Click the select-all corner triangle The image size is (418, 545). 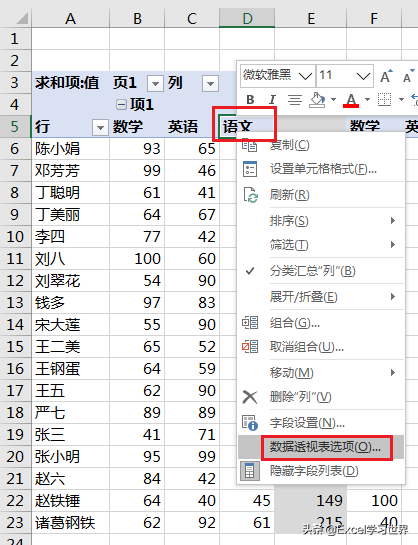tap(22, 18)
